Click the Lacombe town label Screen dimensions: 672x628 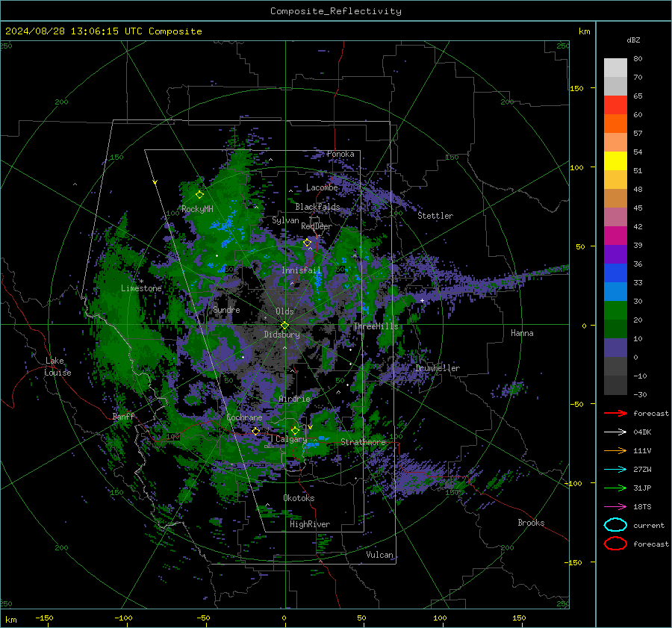[322, 187]
